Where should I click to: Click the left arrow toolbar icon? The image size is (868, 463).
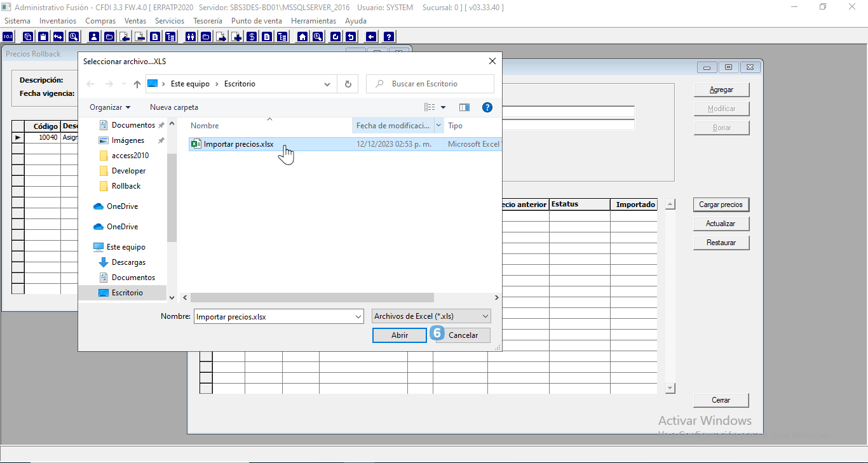(371, 37)
